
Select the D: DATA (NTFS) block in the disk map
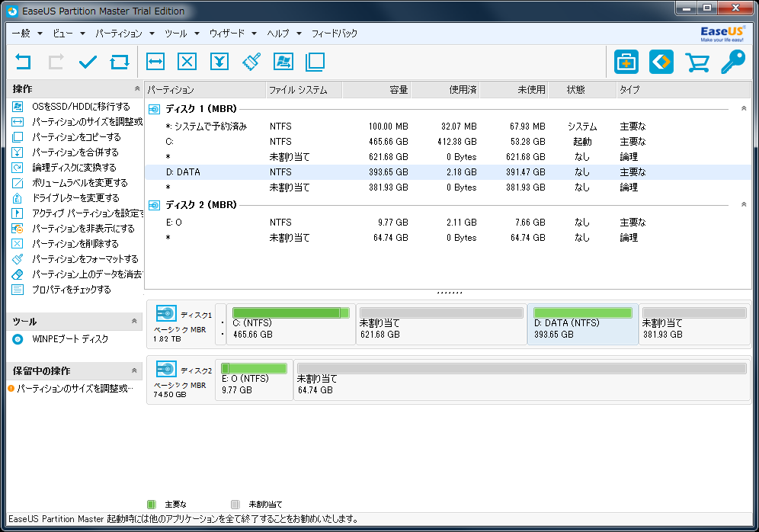583,325
